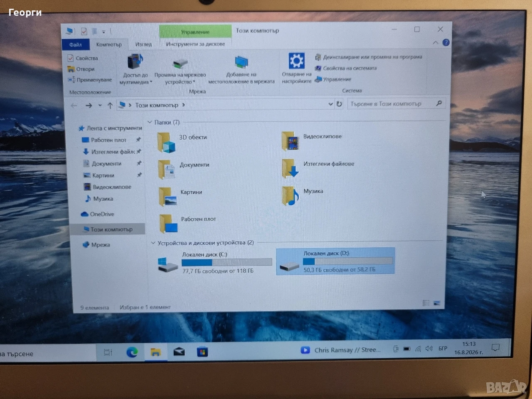Click the magnifier icon in the search box
This screenshot has width=532, height=399.
point(439,103)
